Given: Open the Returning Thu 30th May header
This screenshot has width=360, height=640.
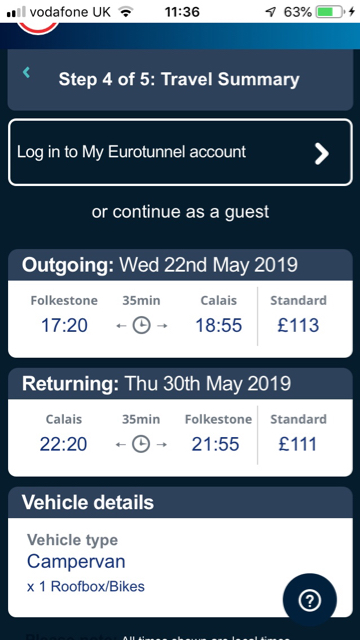Looking at the screenshot, I should (180, 384).
